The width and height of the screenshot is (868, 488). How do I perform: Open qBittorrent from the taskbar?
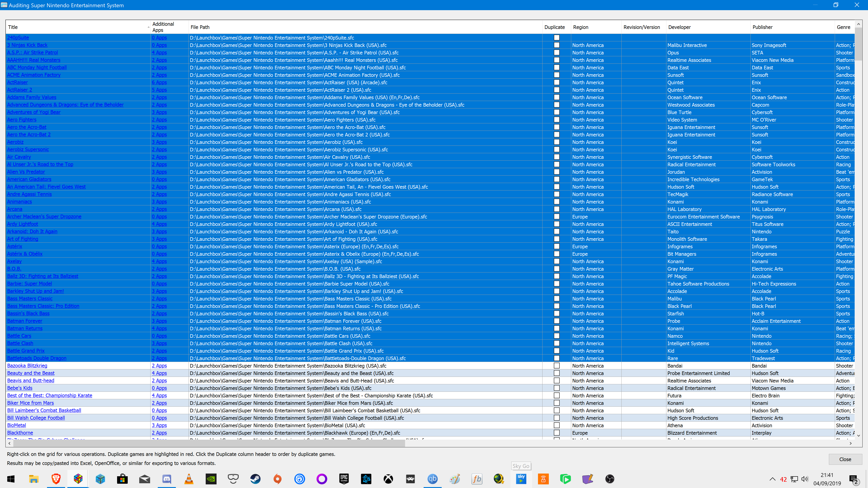point(432,479)
